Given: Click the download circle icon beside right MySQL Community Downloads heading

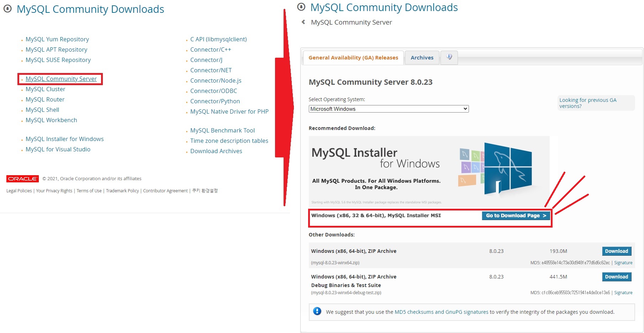Looking at the screenshot, I should 301,7.
